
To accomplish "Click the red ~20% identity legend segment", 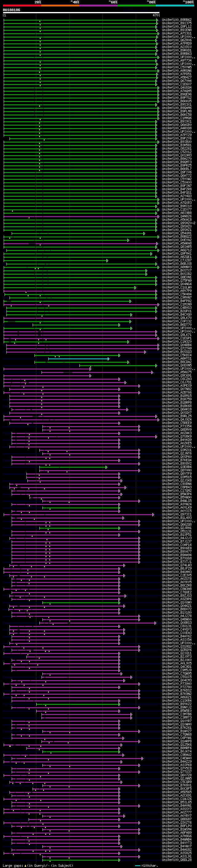I will point(22,6).
